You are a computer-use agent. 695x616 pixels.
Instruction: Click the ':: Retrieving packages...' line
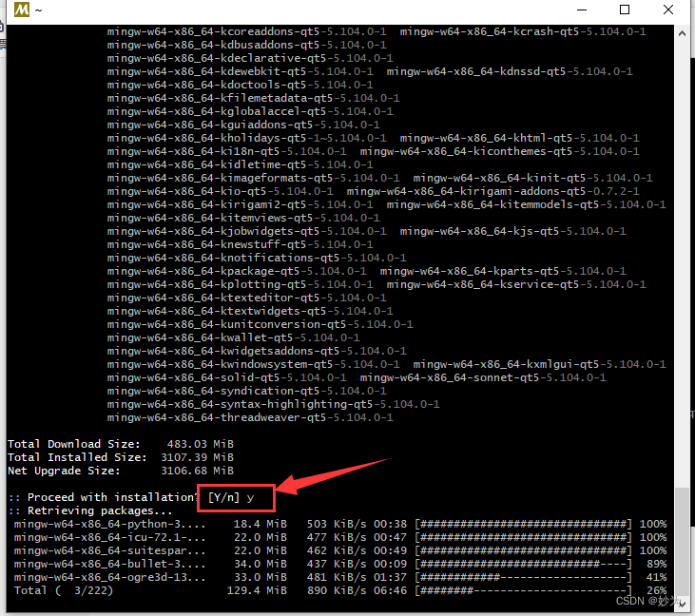pos(90,510)
